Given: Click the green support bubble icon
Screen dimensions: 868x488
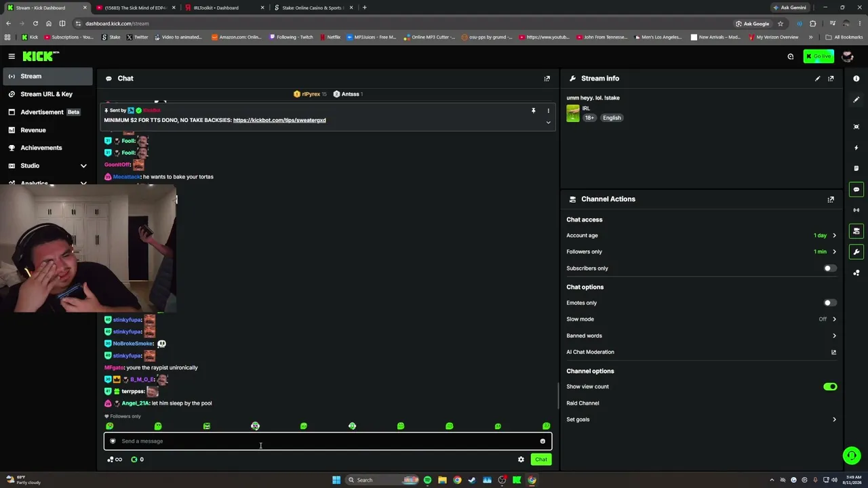Looking at the screenshot, I should coord(852,455).
